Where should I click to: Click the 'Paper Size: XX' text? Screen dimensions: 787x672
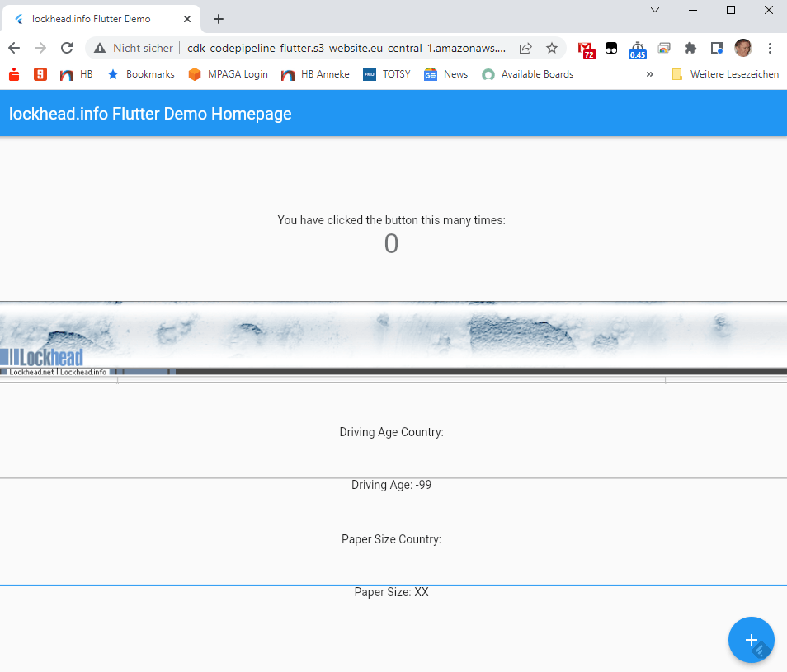392,592
